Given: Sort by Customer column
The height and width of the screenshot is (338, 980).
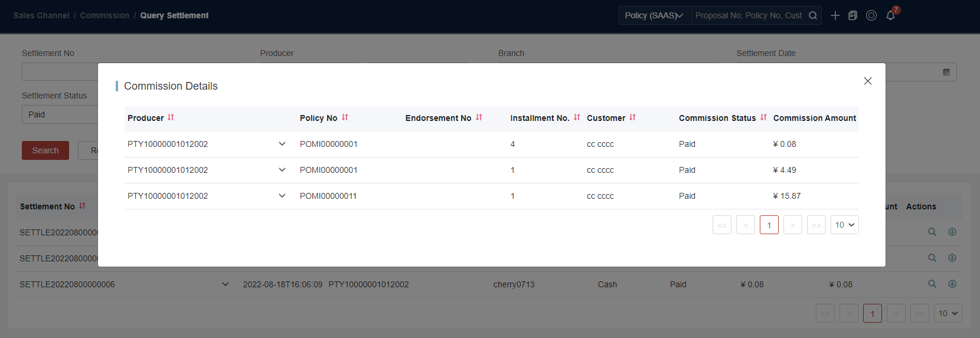Looking at the screenshot, I should pos(632,117).
